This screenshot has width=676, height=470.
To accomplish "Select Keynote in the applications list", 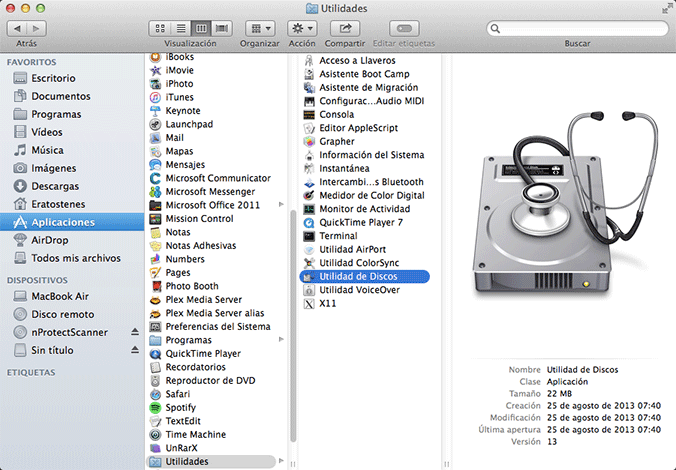I will 183,111.
